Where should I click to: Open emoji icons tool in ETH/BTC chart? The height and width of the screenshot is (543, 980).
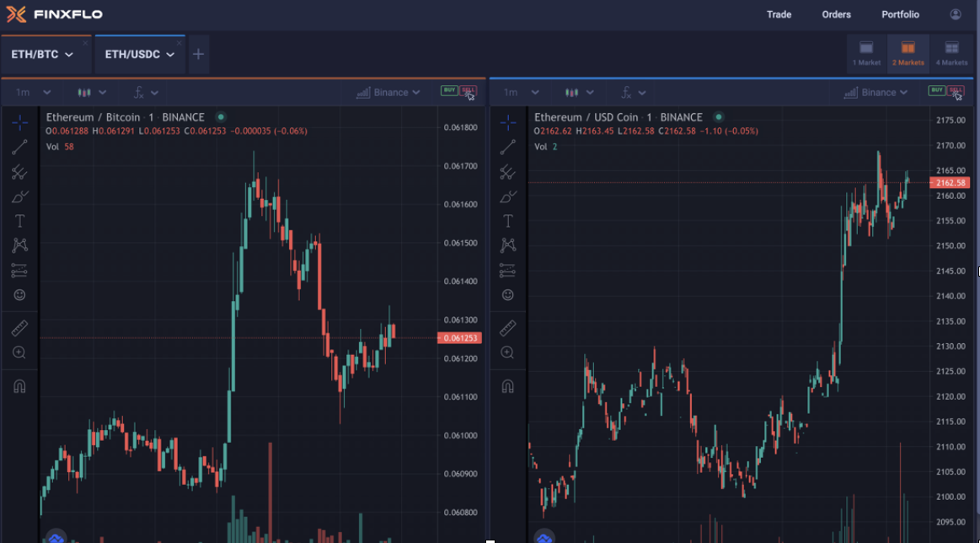tap(19, 294)
